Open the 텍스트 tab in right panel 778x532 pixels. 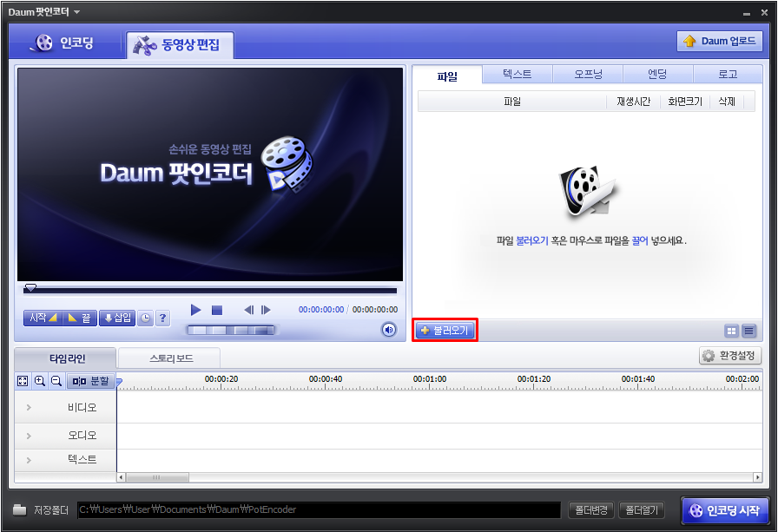[517, 74]
